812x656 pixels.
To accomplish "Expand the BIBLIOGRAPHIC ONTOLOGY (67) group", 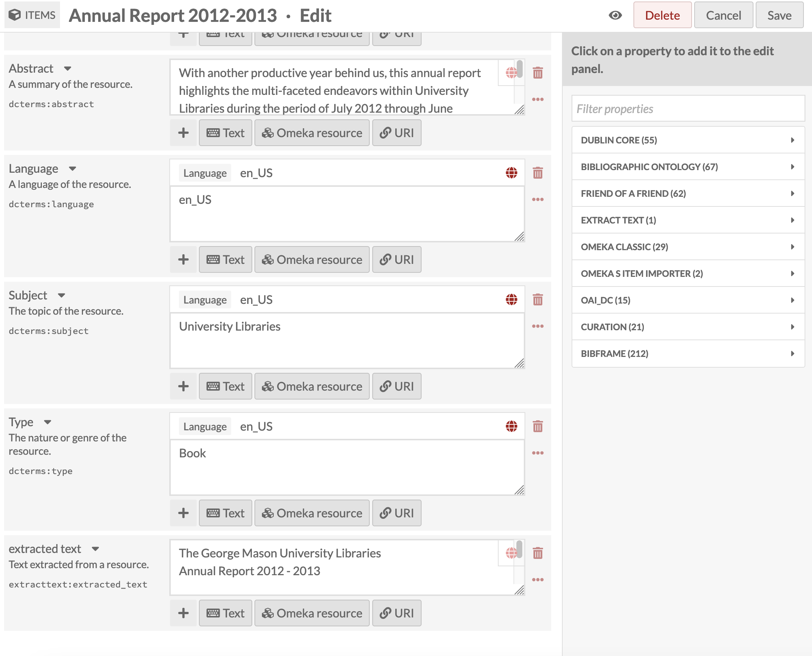I will [x=688, y=166].
